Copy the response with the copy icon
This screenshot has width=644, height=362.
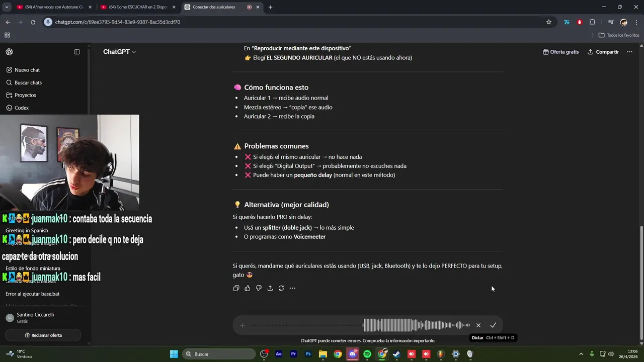(236, 288)
